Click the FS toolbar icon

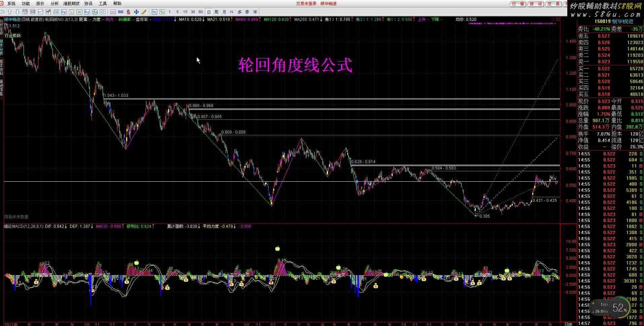tap(154, 12)
